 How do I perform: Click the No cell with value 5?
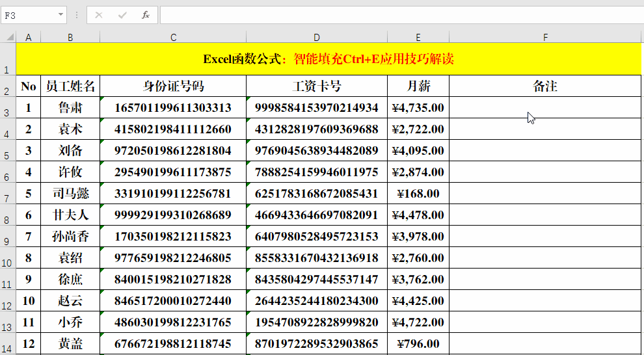point(29,193)
